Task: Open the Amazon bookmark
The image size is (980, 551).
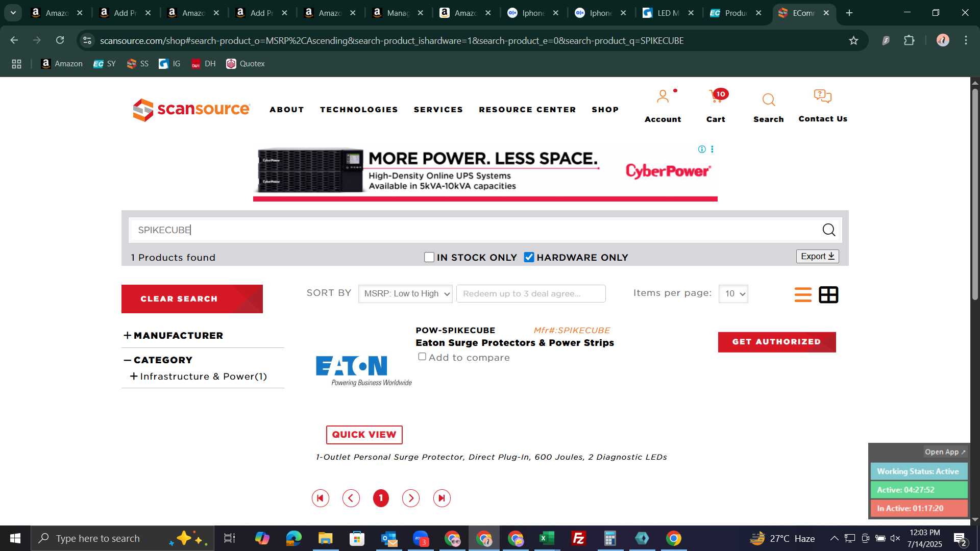Action: pos(62,64)
